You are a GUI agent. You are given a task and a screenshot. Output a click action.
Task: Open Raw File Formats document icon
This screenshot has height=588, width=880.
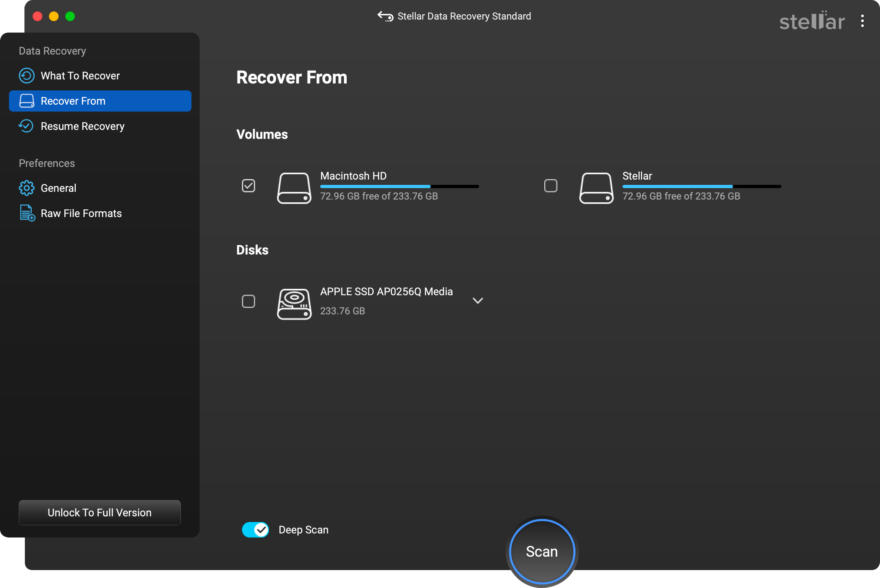pos(26,213)
